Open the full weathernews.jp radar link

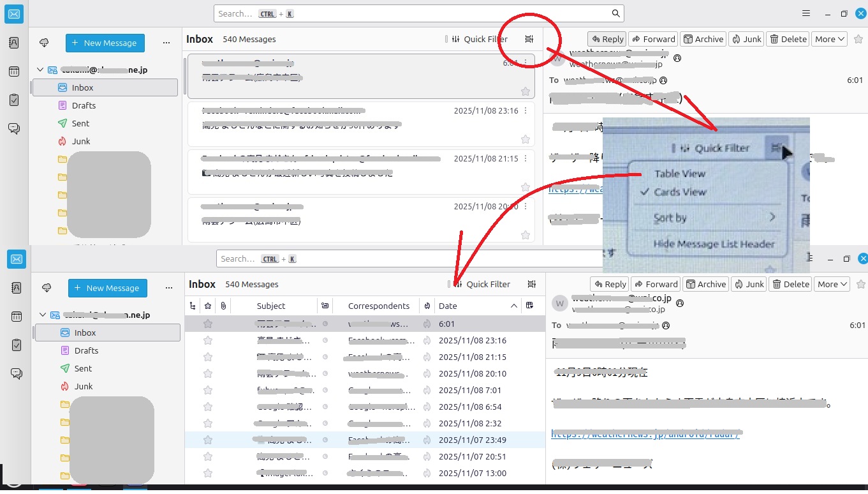pos(645,434)
